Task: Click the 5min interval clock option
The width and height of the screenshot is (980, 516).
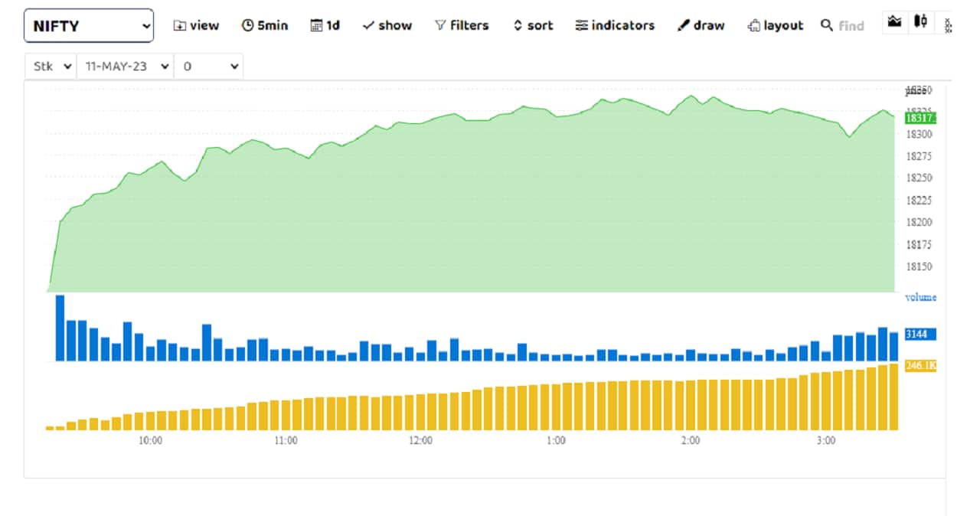Action: click(265, 25)
